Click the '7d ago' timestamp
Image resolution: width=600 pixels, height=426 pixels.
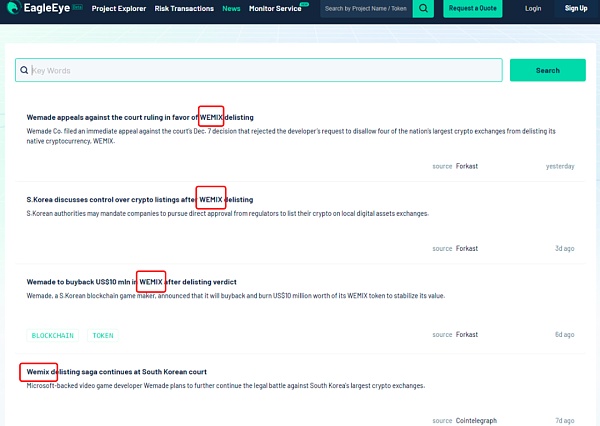564,421
